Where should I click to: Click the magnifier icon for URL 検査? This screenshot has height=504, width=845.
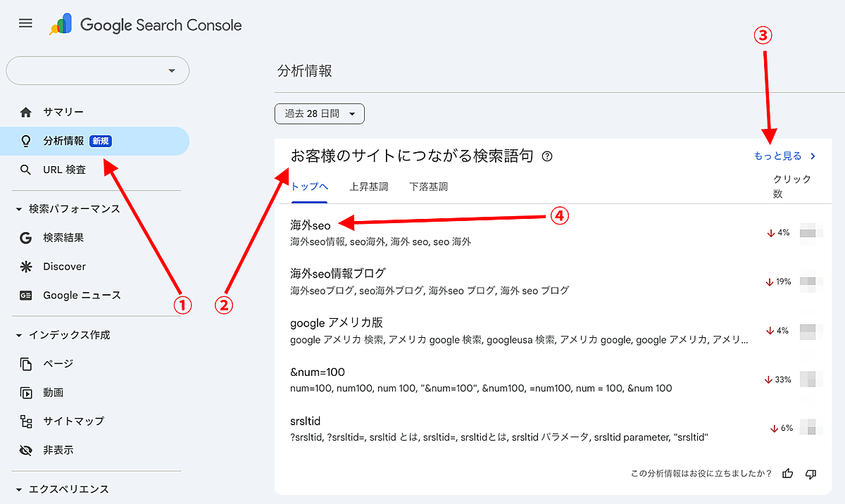click(26, 170)
